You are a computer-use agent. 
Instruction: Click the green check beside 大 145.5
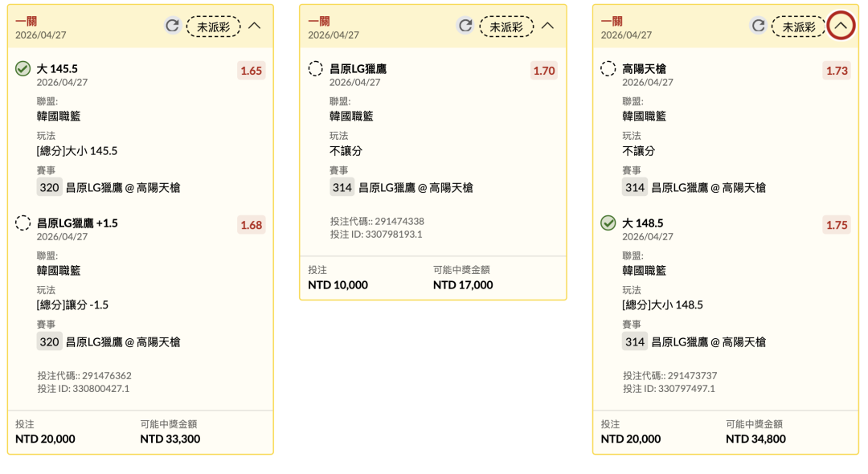pyautogui.click(x=23, y=69)
